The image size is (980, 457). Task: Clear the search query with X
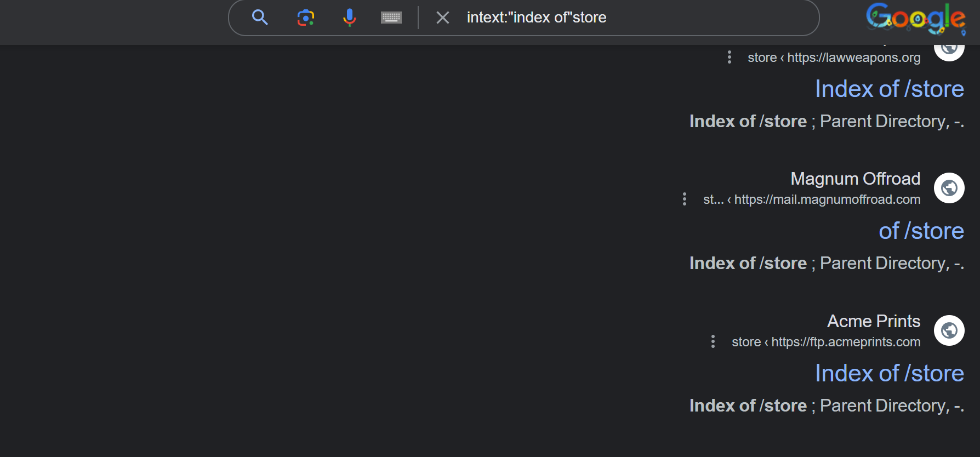coord(443,18)
